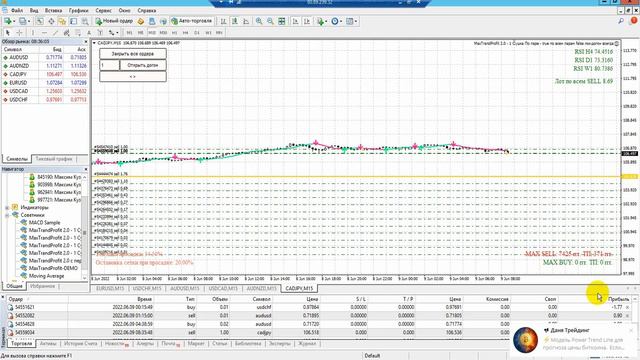Select the text label tool
The image size is (640, 360).
[100, 33]
